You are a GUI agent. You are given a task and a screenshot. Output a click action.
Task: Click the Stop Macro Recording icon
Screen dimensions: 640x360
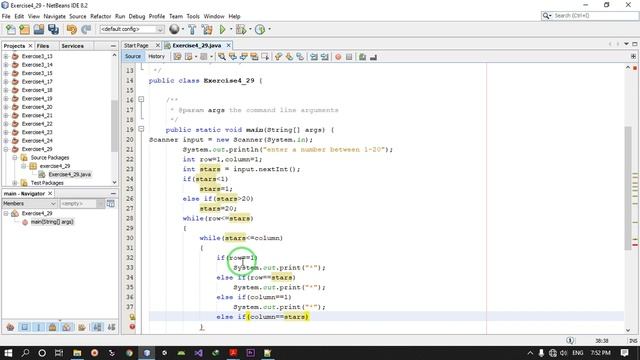[349, 57]
